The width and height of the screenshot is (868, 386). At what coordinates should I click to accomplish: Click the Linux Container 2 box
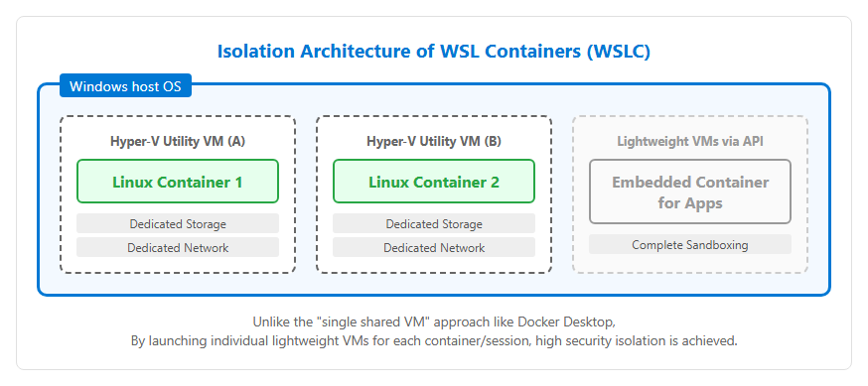[x=434, y=182]
